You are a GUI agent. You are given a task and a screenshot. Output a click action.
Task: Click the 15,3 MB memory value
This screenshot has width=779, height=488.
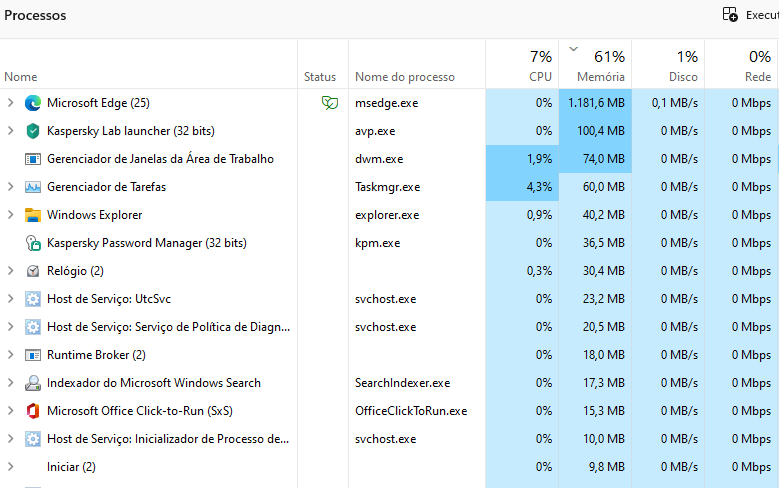(x=604, y=411)
